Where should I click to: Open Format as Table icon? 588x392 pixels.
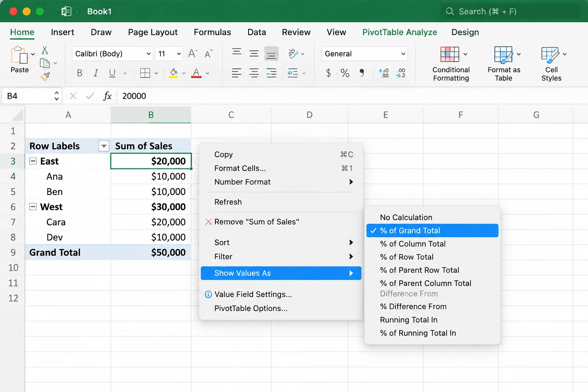(503, 54)
